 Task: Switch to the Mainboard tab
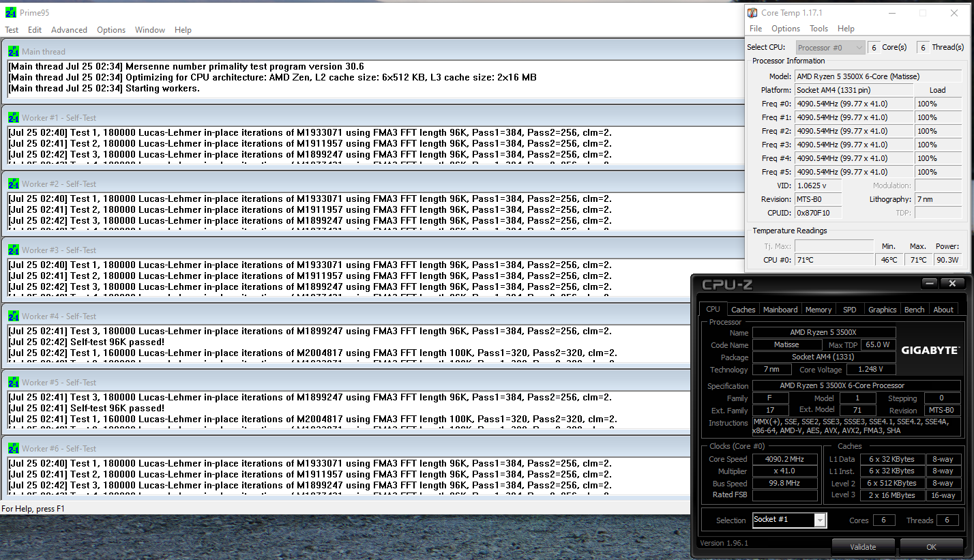click(x=780, y=310)
